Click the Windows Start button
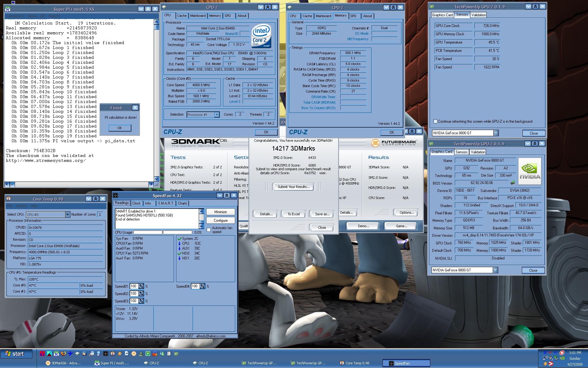Image resolution: width=588 pixels, height=368 pixels. click(x=17, y=354)
